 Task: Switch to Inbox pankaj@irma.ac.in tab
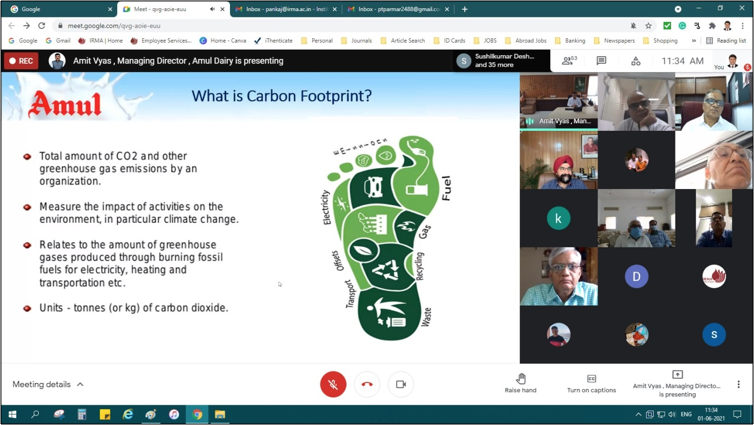(286, 9)
